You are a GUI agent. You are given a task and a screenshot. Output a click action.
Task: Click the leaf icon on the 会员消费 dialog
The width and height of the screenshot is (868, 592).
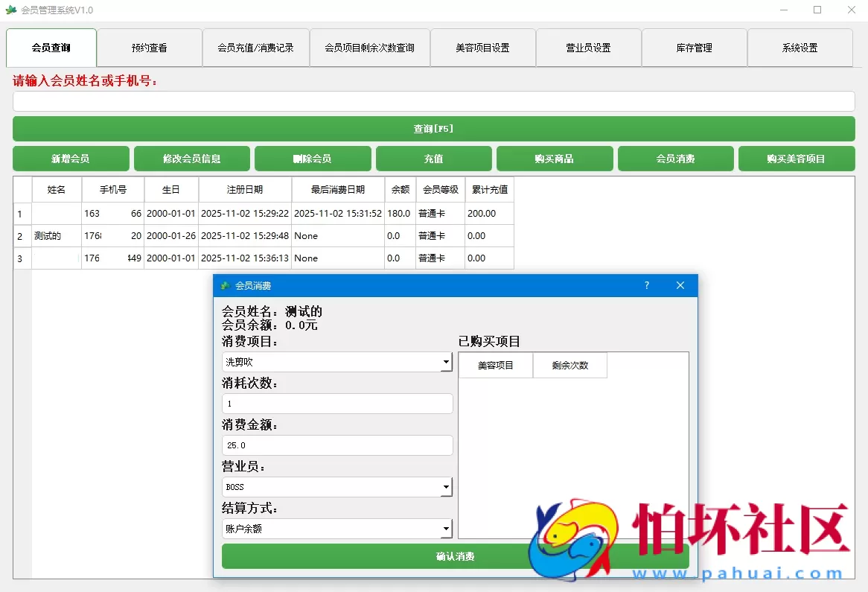224,285
